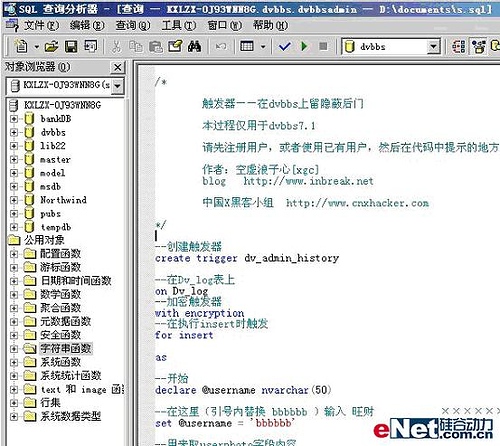
Task: Expand the master database node
Action: tap(14, 159)
